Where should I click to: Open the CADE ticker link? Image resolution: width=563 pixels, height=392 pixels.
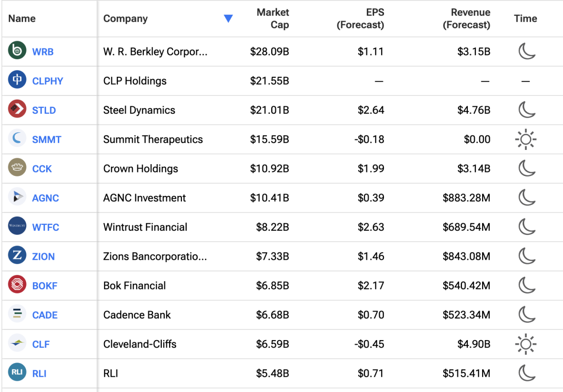(45, 315)
